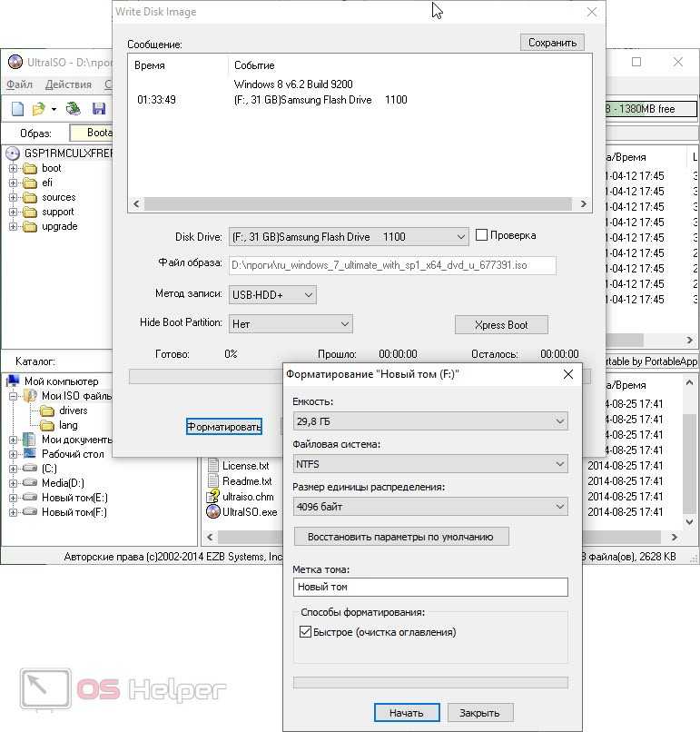Viewport: 700px width, 732px height.
Task: Uncheck the Быстрое (очистка оглавления) checkbox
Action: (305, 632)
